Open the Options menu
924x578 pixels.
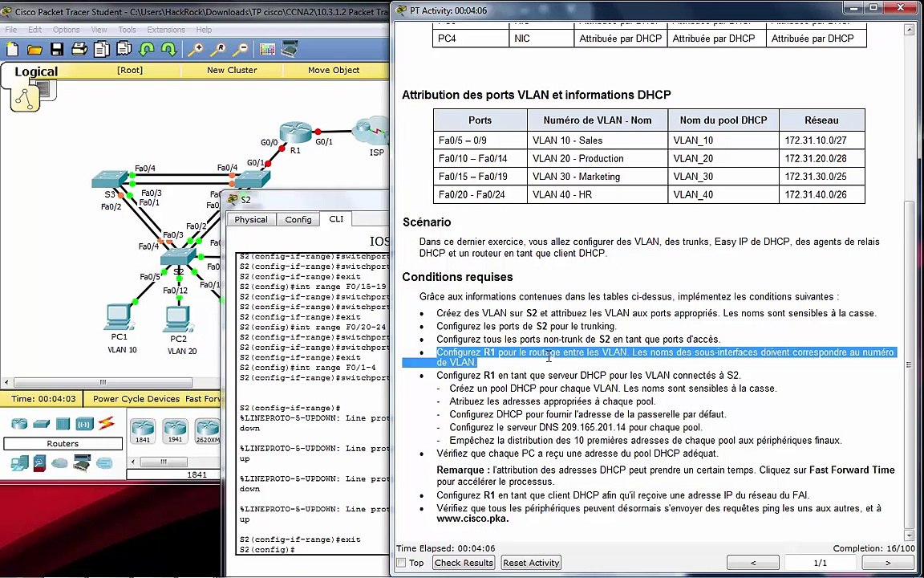click(66, 30)
